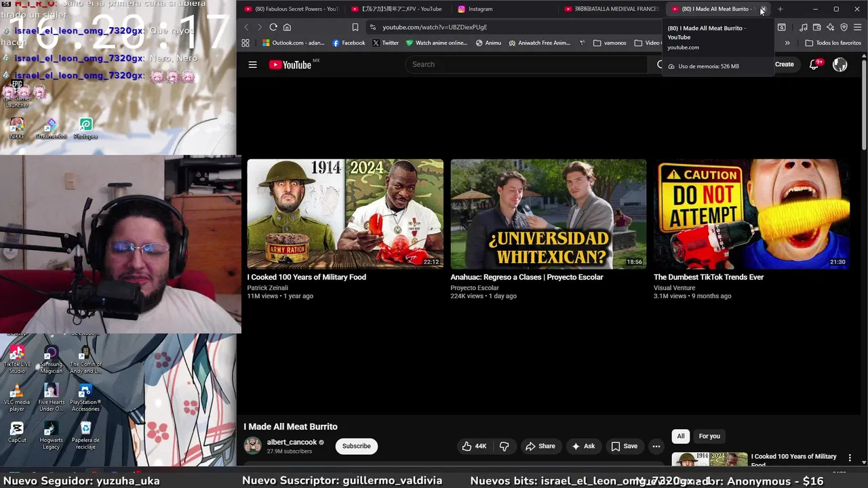Play Anahuac Regreso a Clases thumbnail
Viewport: 868px width, 488px height.
point(549,214)
